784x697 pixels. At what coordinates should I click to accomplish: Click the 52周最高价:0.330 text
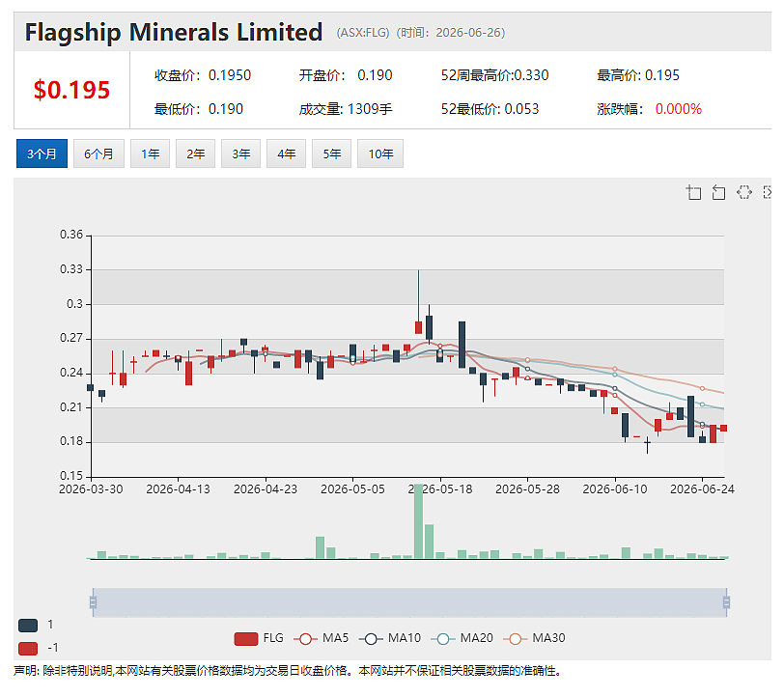coord(494,75)
